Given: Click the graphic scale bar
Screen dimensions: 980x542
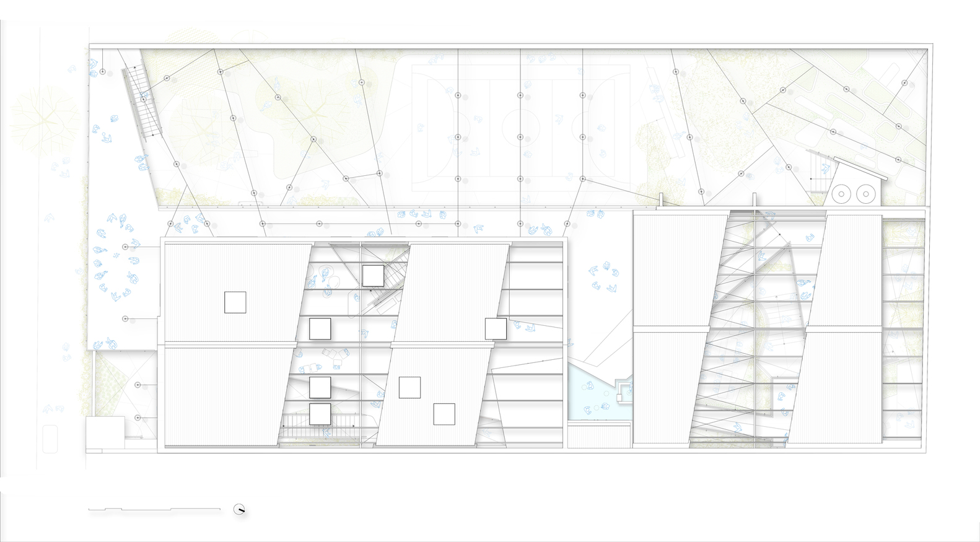Looking at the screenshot, I should pos(154,510).
